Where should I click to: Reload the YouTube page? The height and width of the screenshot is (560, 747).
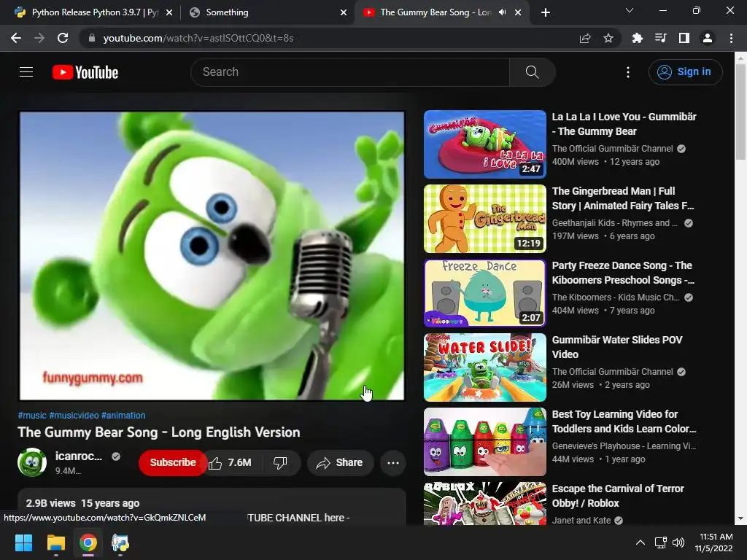(63, 38)
